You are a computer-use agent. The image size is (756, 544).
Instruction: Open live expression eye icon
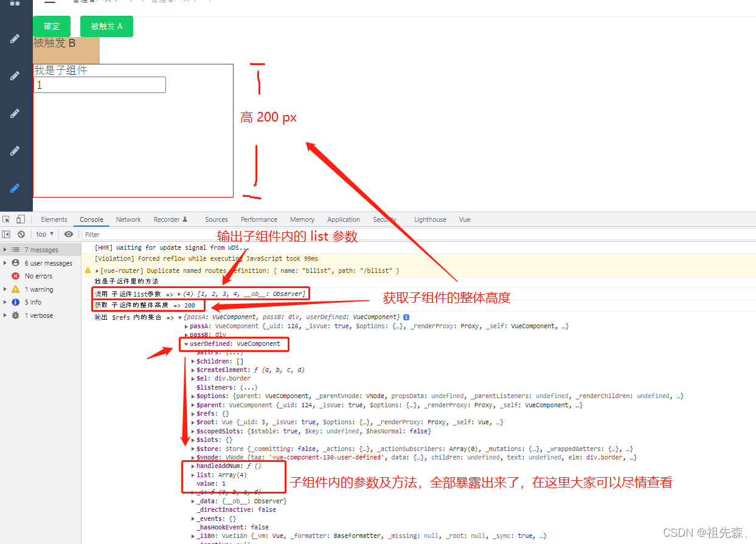click(x=69, y=234)
